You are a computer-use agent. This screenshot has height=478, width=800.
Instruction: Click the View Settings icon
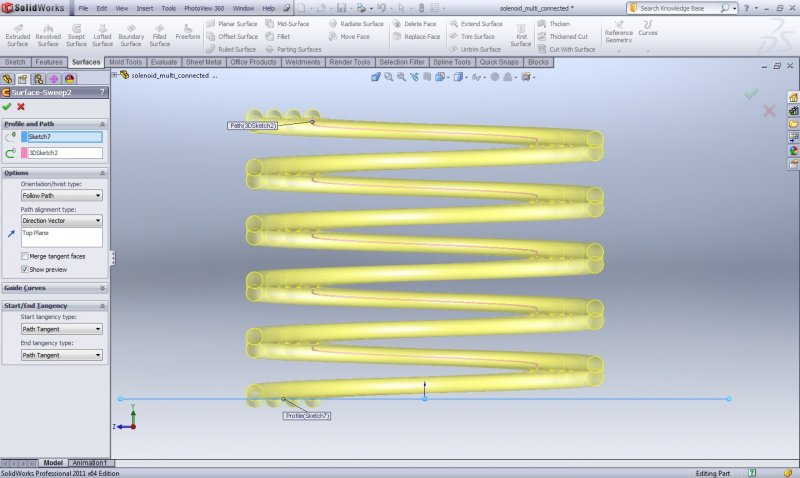pyautogui.click(x=527, y=77)
